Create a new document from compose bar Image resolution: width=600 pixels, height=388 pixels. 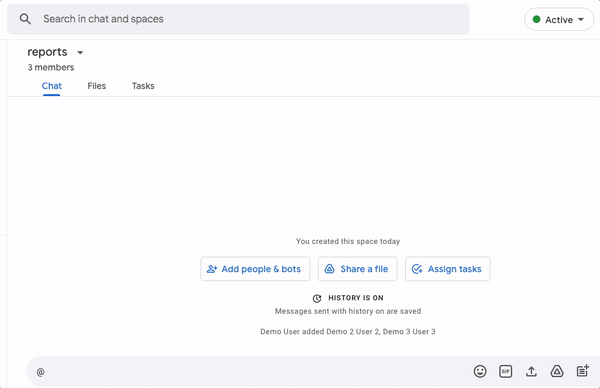coord(582,371)
